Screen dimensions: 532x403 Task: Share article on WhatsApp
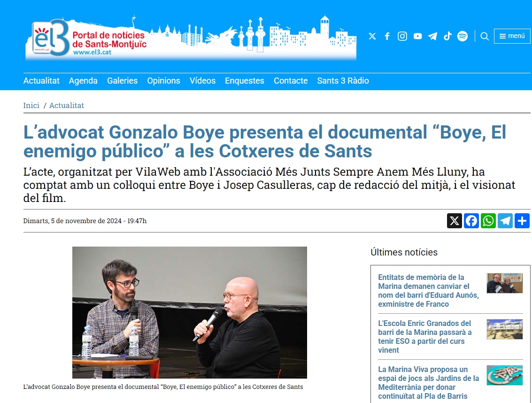(488, 221)
